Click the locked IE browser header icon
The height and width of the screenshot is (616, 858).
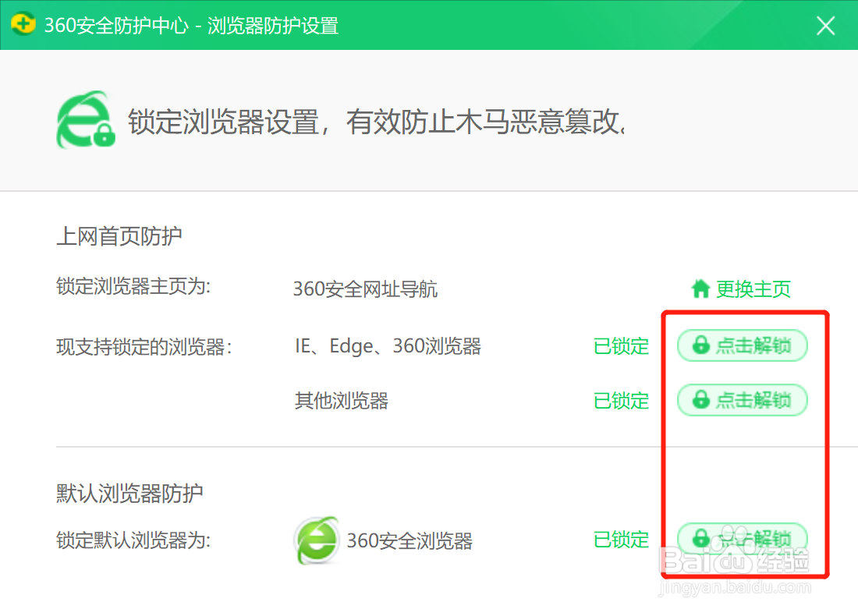tap(86, 120)
